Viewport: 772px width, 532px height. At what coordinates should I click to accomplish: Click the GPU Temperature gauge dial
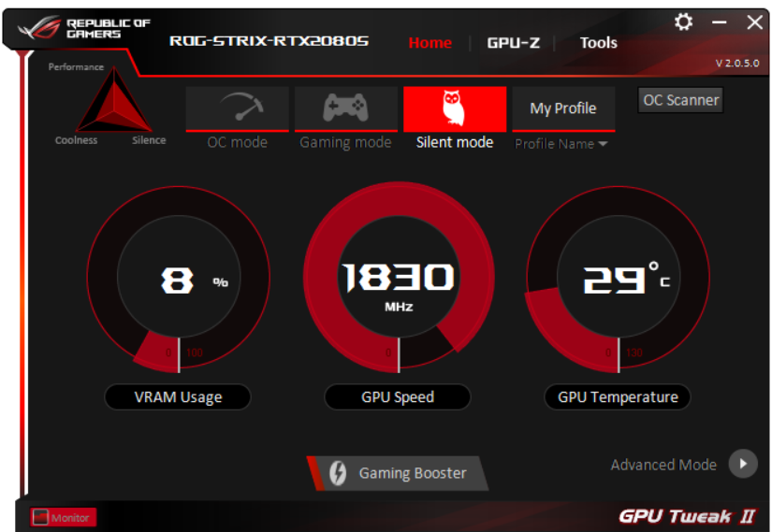tap(618, 279)
